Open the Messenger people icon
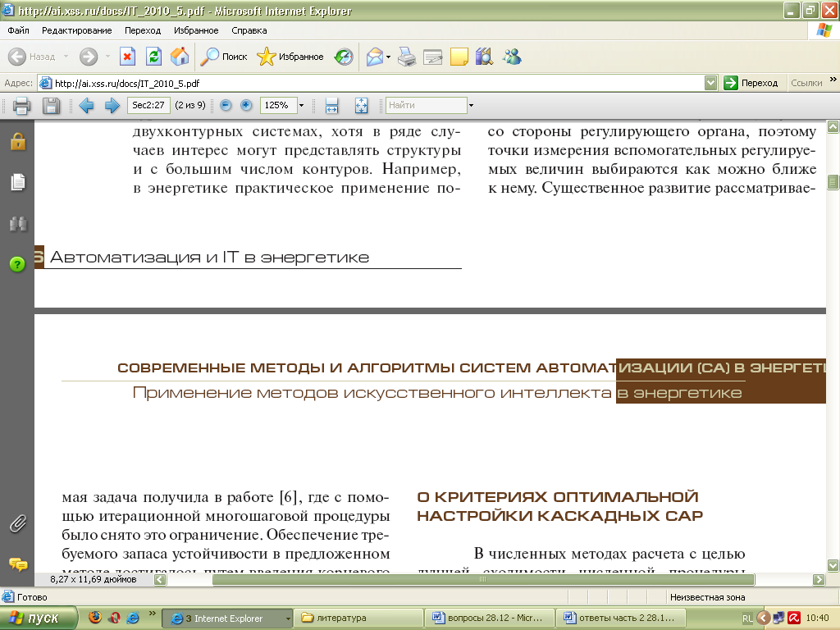 (x=512, y=57)
